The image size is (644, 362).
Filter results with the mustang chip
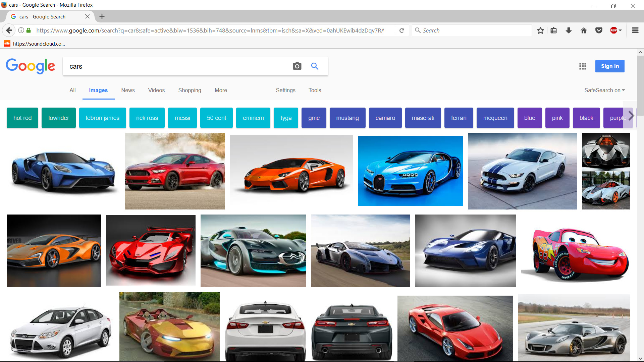point(347,118)
